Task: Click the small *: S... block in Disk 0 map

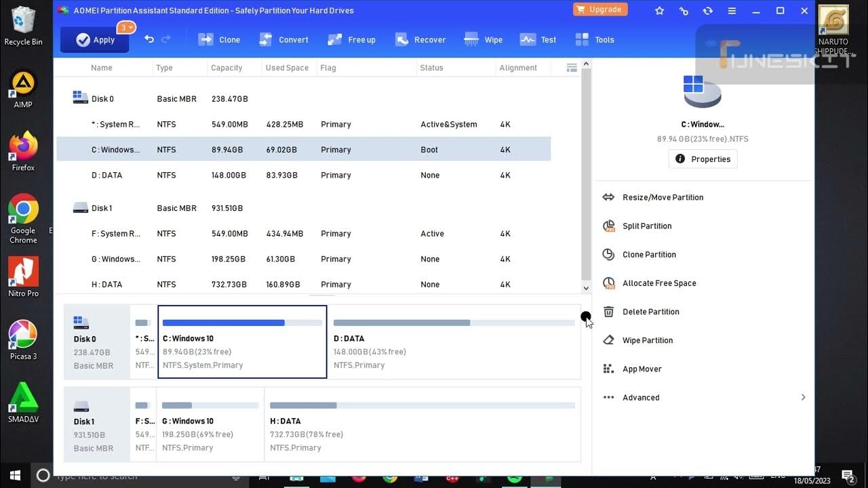Action: pos(143,342)
